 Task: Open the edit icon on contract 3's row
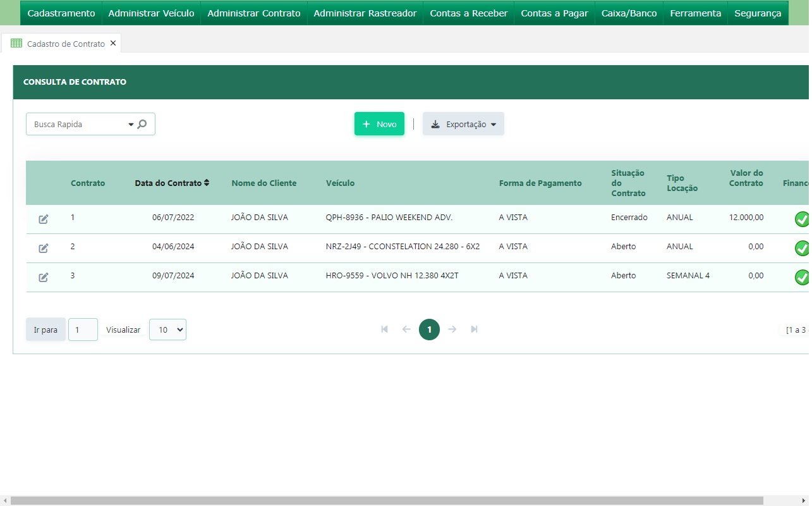coord(44,277)
